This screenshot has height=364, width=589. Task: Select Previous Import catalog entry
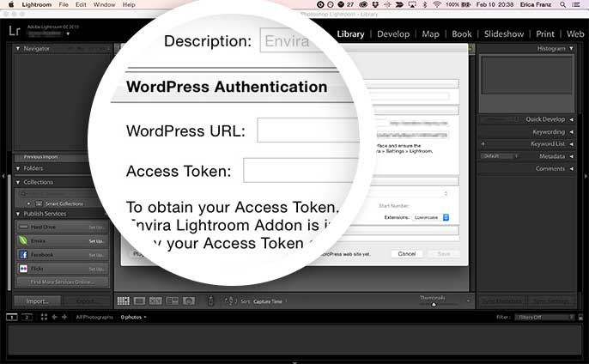point(40,157)
